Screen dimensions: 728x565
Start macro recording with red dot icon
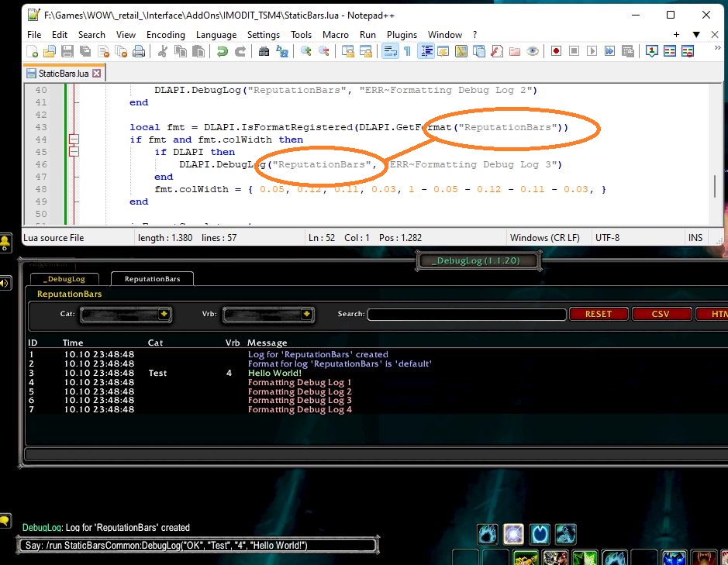556,51
